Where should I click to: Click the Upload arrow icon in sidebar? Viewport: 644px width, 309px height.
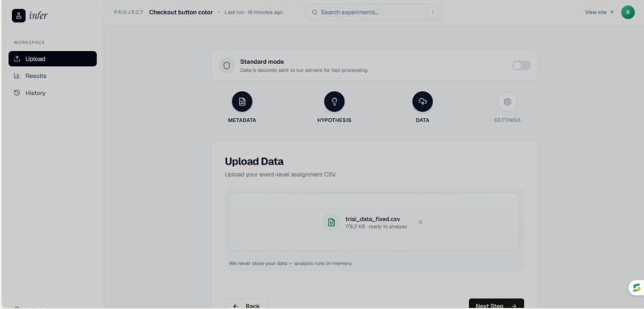[17, 58]
